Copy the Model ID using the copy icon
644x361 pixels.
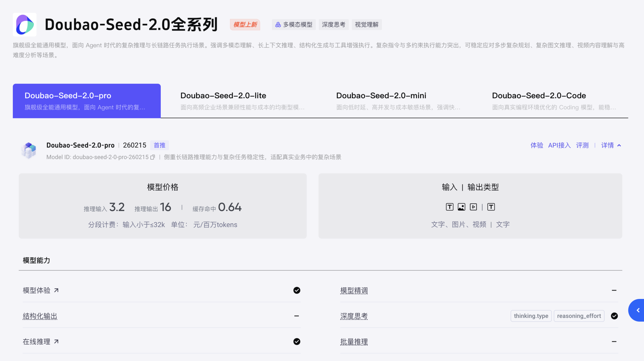pos(153,157)
